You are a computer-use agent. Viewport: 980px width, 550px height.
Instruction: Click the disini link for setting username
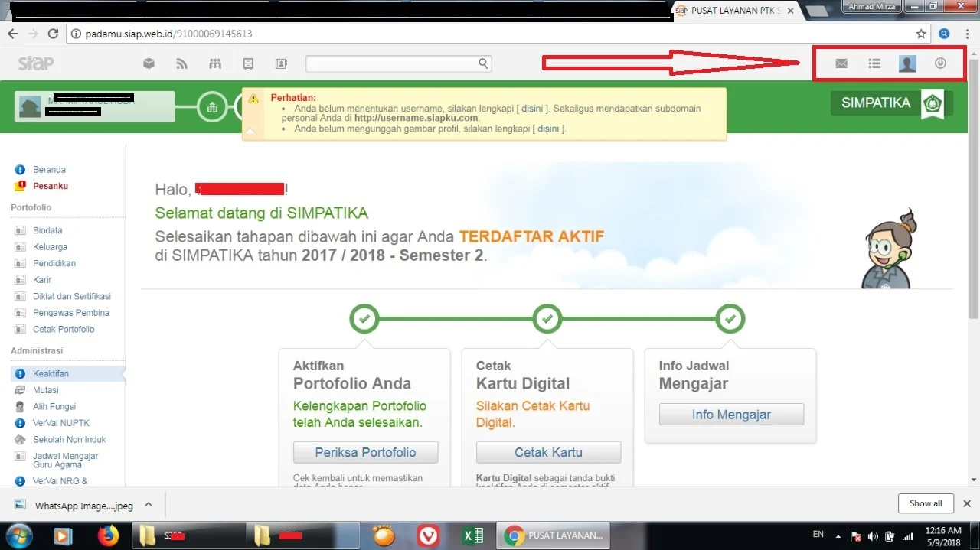[x=532, y=109]
